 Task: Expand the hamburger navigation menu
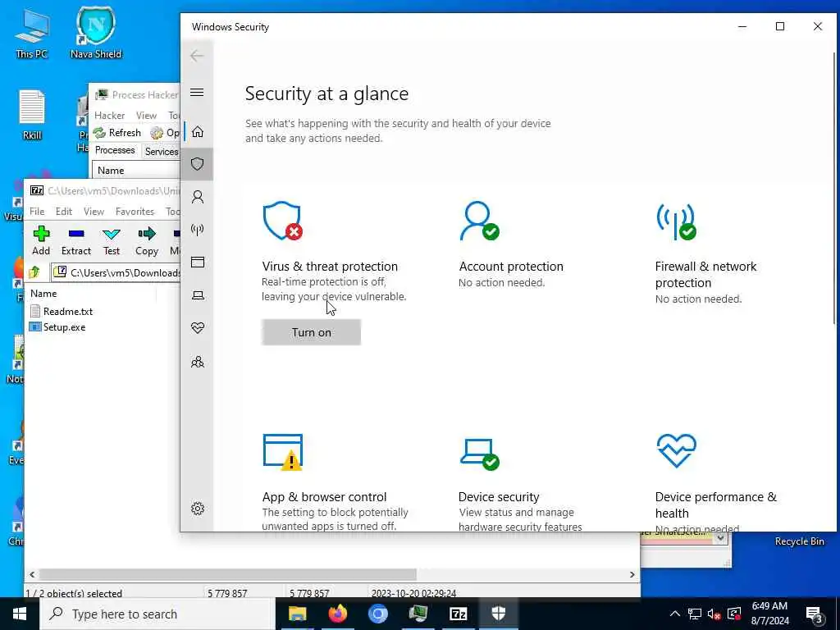(197, 92)
